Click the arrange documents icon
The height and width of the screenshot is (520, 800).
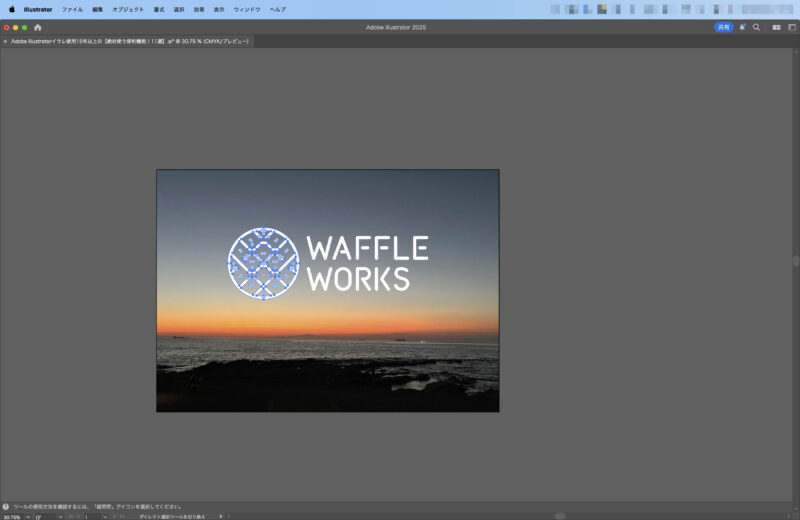tap(776, 27)
